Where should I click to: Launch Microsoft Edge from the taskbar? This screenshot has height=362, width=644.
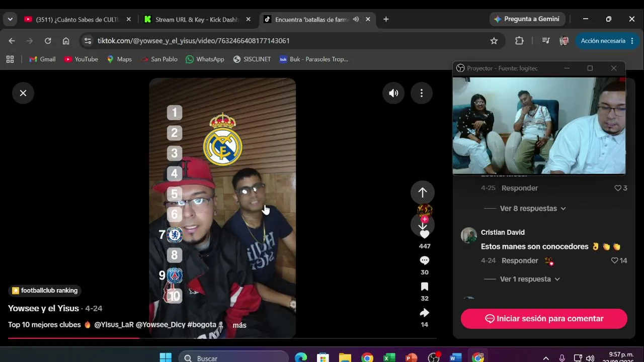(x=301, y=358)
